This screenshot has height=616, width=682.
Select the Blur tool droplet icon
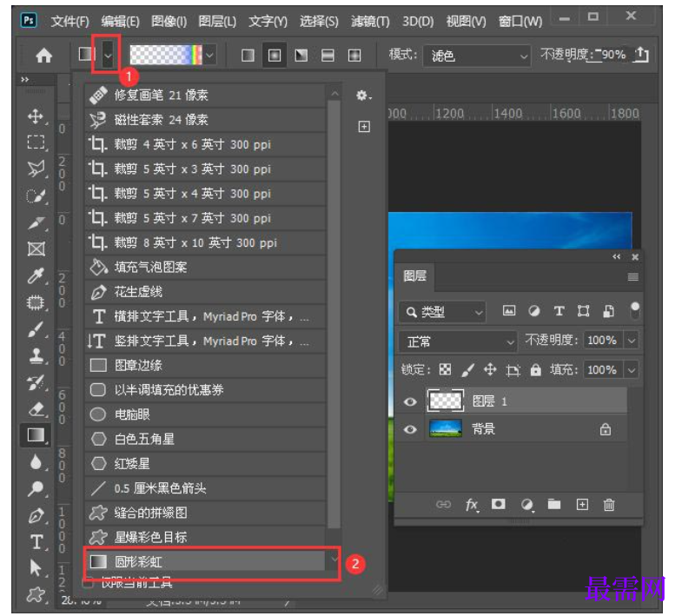point(36,462)
